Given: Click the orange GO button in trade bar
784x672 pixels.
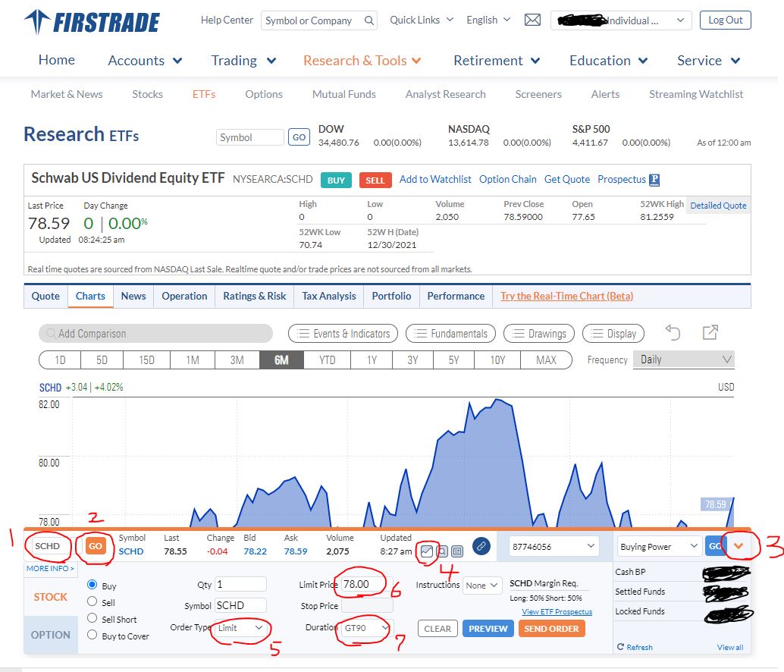Looking at the screenshot, I should coord(96,546).
